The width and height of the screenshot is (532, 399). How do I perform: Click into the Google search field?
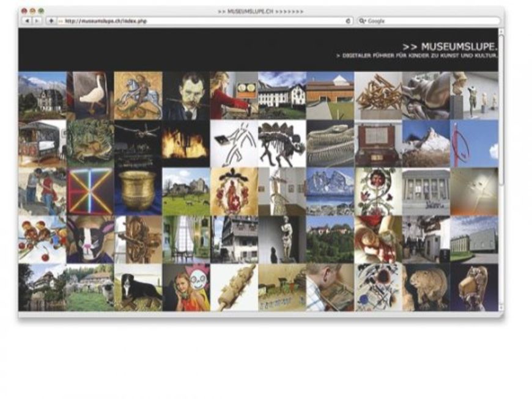tap(429, 21)
